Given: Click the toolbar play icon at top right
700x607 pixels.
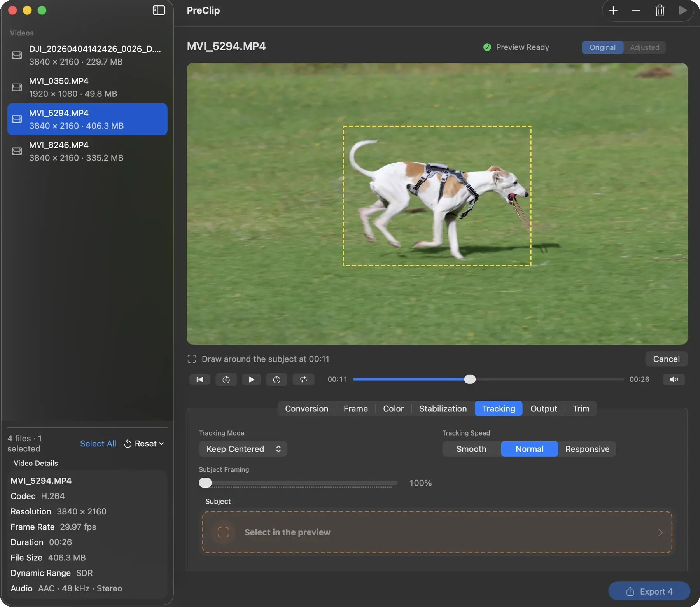Looking at the screenshot, I should point(682,10).
